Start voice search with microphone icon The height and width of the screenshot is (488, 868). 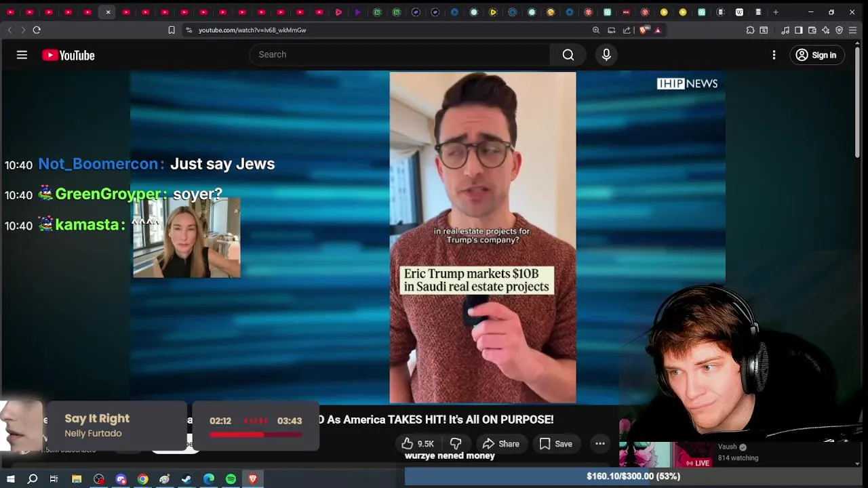click(x=606, y=55)
